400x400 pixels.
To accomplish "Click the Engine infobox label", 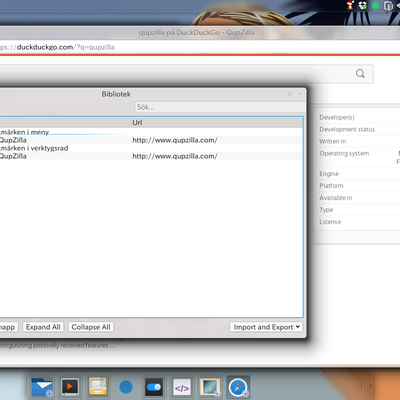I will 329,174.
